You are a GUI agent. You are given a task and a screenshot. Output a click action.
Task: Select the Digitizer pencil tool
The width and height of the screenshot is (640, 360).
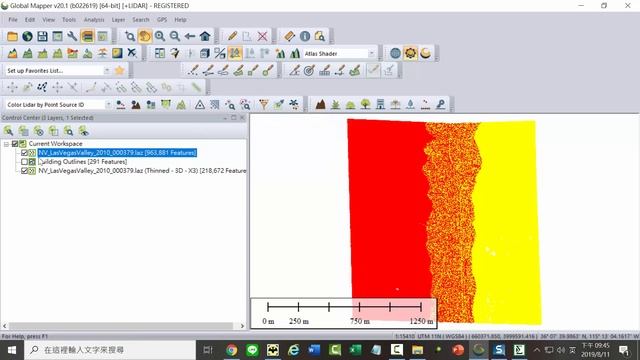pyautogui.click(x=232, y=36)
